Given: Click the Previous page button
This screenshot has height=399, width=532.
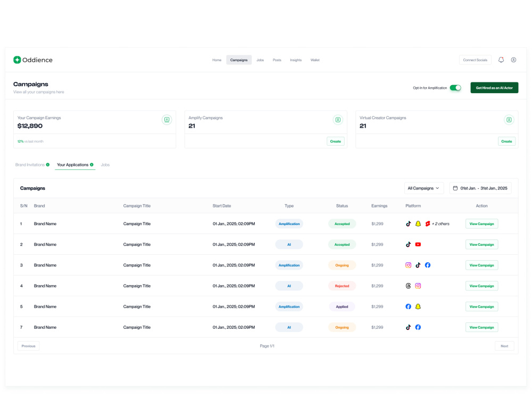Looking at the screenshot, I should (x=29, y=346).
